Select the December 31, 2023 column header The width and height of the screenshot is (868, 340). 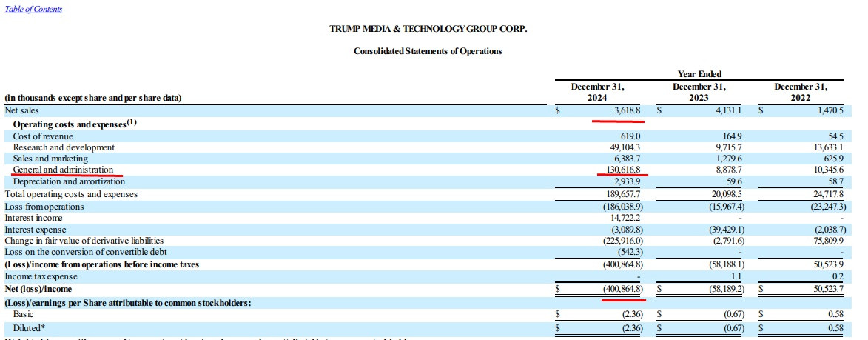coord(699,93)
